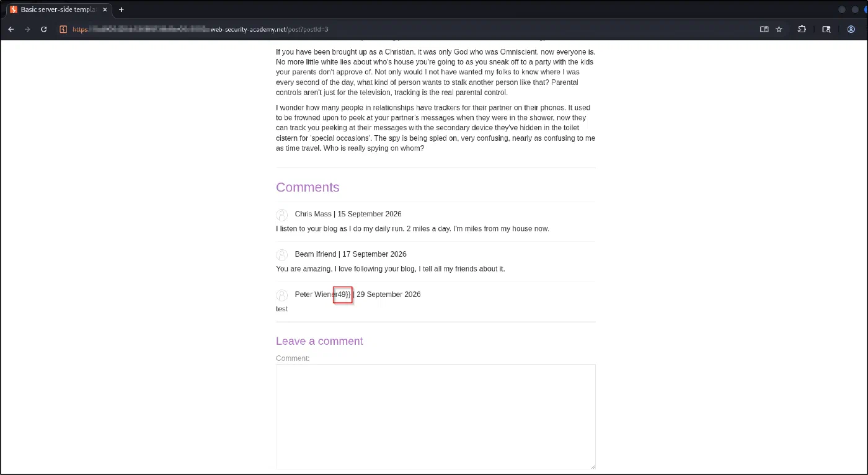Click the browser forward arrow

click(27, 29)
